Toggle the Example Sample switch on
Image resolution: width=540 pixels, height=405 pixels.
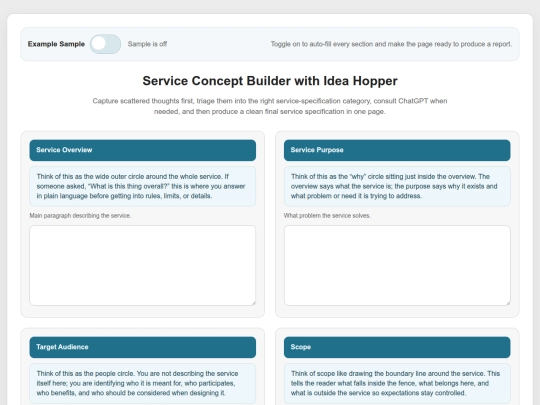click(105, 44)
